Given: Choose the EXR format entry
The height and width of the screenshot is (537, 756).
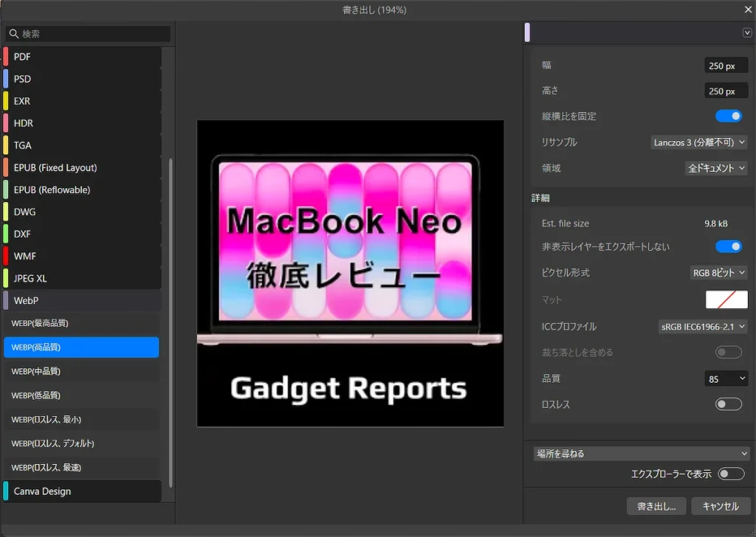Looking at the screenshot, I should [x=82, y=101].
